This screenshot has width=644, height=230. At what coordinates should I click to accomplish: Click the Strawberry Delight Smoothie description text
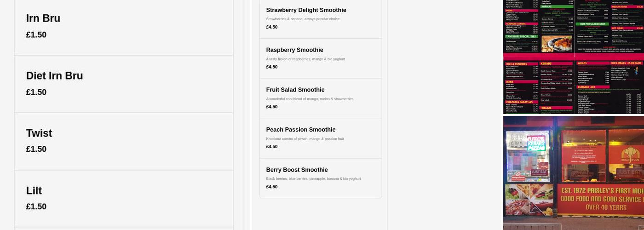coord(303,19)
